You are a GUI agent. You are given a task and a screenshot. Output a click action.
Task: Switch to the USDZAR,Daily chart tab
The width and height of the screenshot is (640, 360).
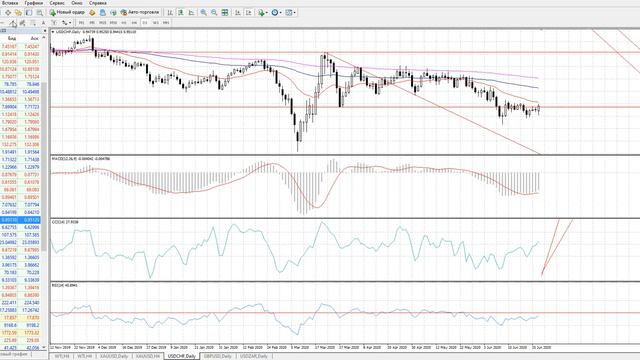tap(253, 356)
